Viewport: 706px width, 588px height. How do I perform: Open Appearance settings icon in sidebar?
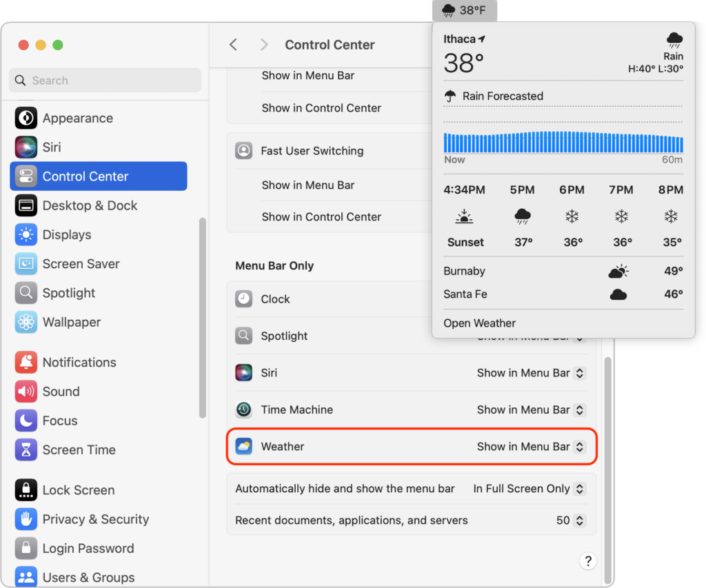[x=26, y=118]
